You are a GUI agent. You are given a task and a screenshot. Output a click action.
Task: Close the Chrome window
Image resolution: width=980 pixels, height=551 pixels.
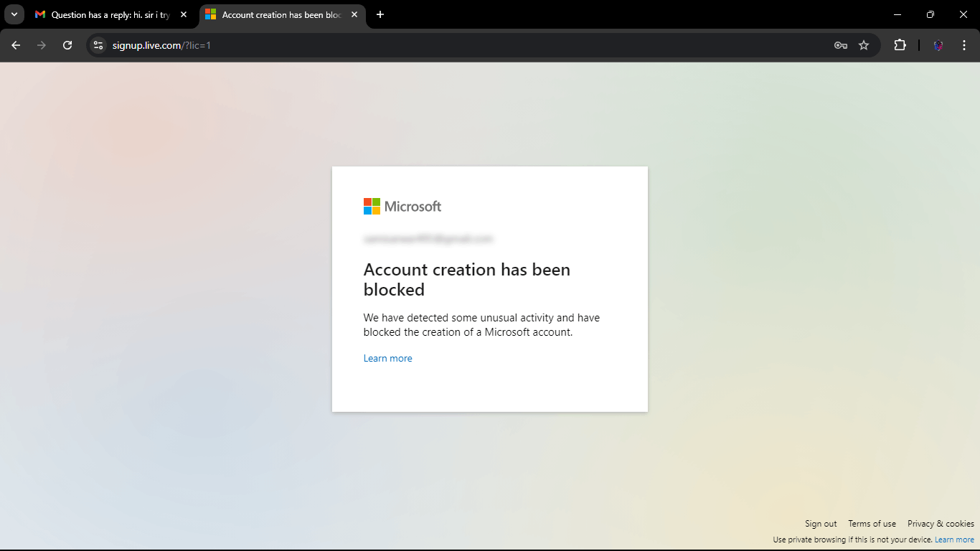pyautogui.click(x=963, y=14)
